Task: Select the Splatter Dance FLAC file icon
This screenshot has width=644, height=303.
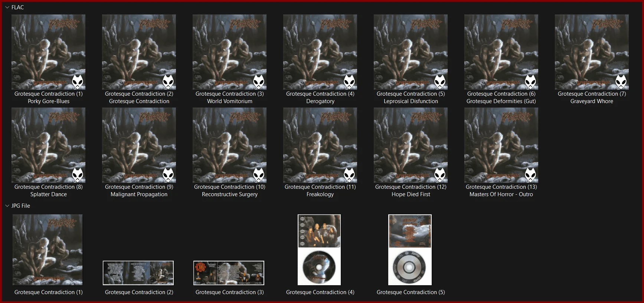Action: click(49, 145)
